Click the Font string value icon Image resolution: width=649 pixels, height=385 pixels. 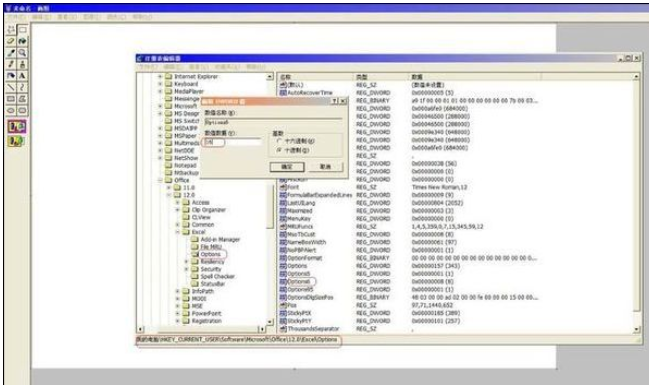283,187
